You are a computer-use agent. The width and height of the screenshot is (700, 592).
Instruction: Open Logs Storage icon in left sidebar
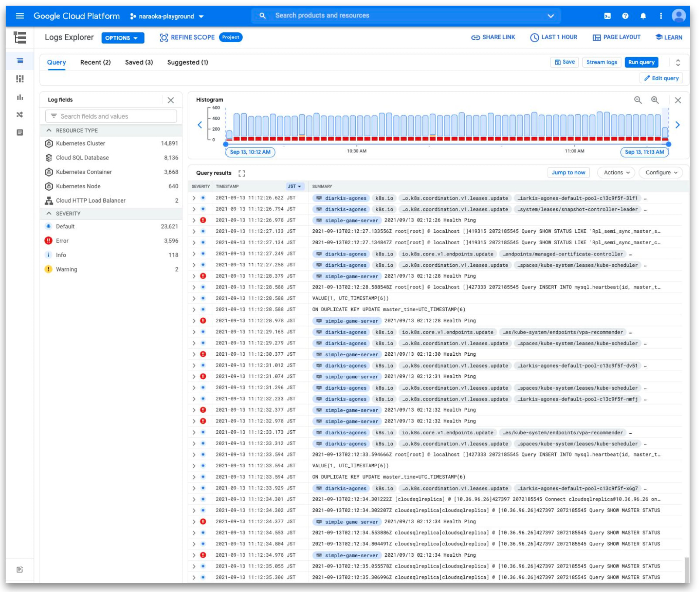click(20, 133)
